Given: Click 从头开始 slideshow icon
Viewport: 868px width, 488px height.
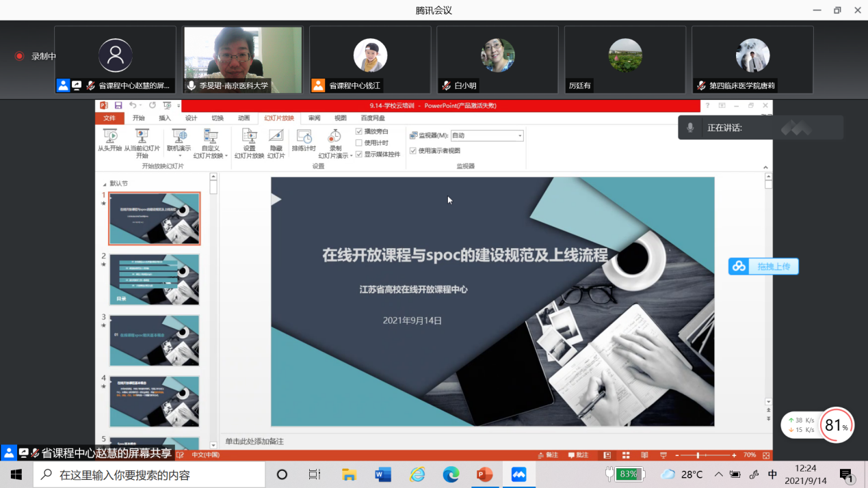Looking at the screenshot, I should (109, 137).
